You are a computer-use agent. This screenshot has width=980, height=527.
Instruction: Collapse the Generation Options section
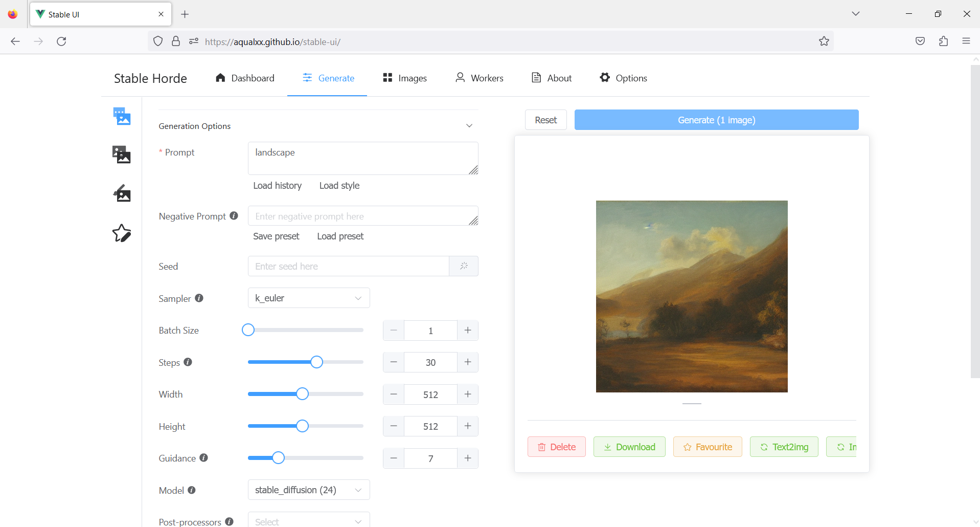[x=469, y=125]
